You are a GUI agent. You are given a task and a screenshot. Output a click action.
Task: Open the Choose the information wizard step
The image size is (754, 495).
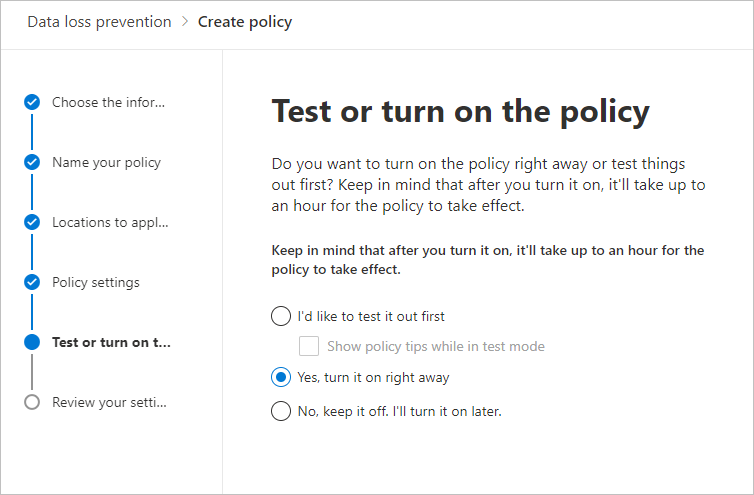(x=108, y=102)
